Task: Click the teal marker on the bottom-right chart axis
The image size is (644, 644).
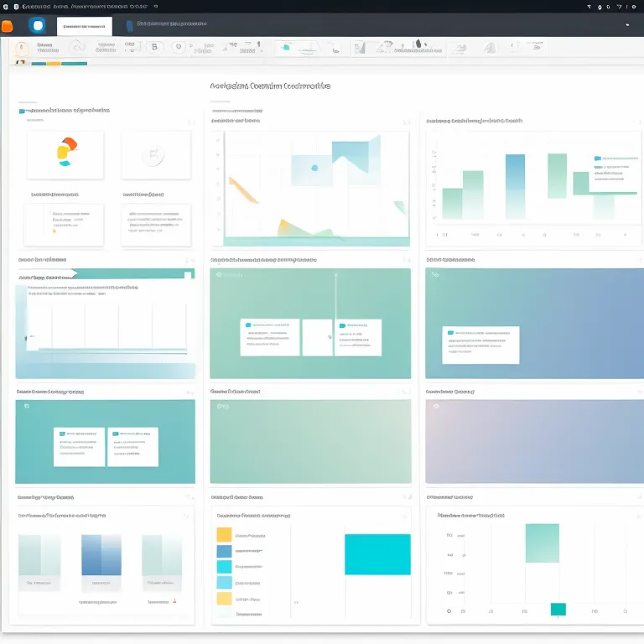Action: 558,610
